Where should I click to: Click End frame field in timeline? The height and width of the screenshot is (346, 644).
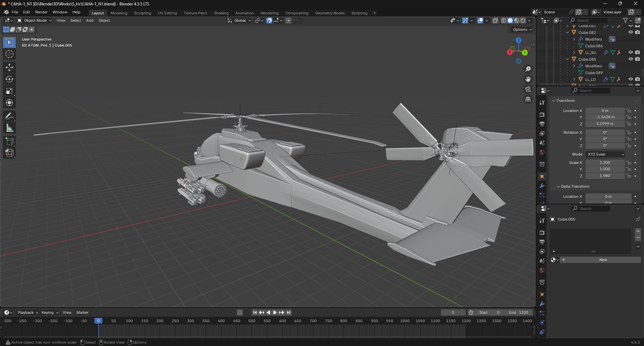[x=519, y=312]
